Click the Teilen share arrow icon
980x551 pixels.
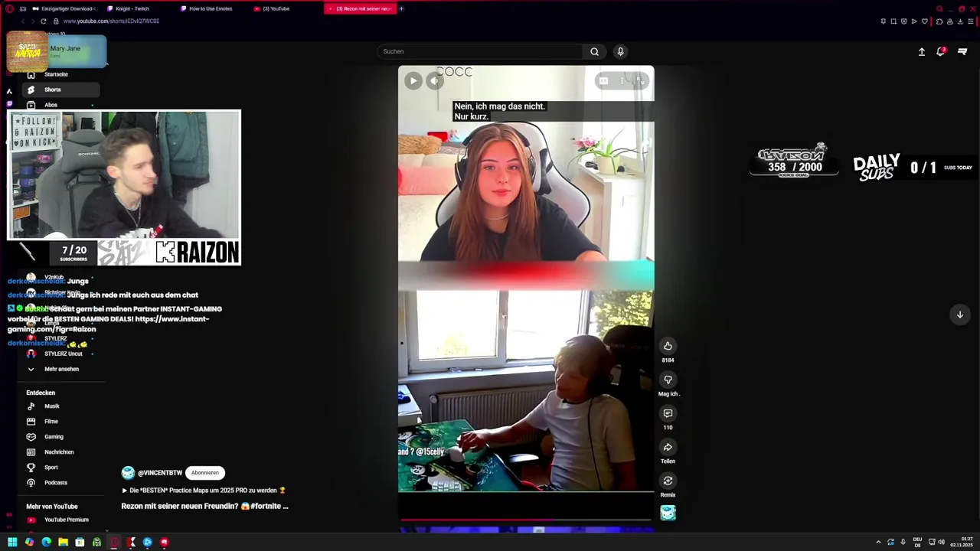[x=668, y=447]
